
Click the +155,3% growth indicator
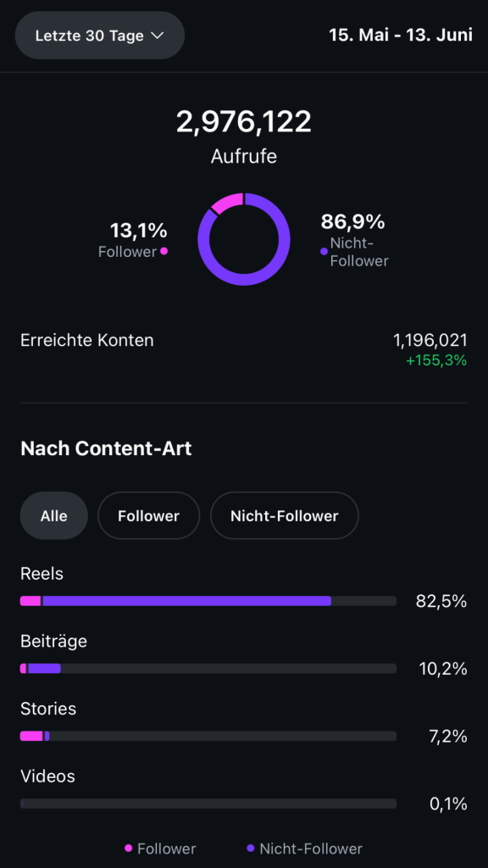point(436,361)
